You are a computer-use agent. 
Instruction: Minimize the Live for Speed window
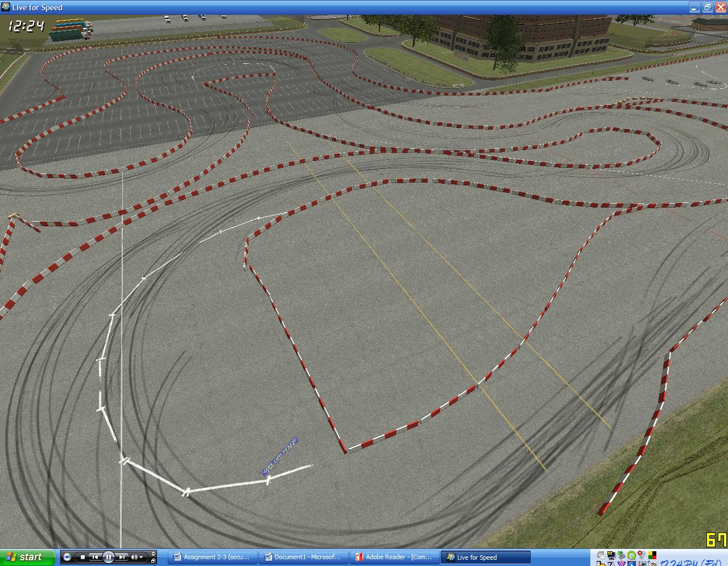pyautogui.click(x=694, y=7)
